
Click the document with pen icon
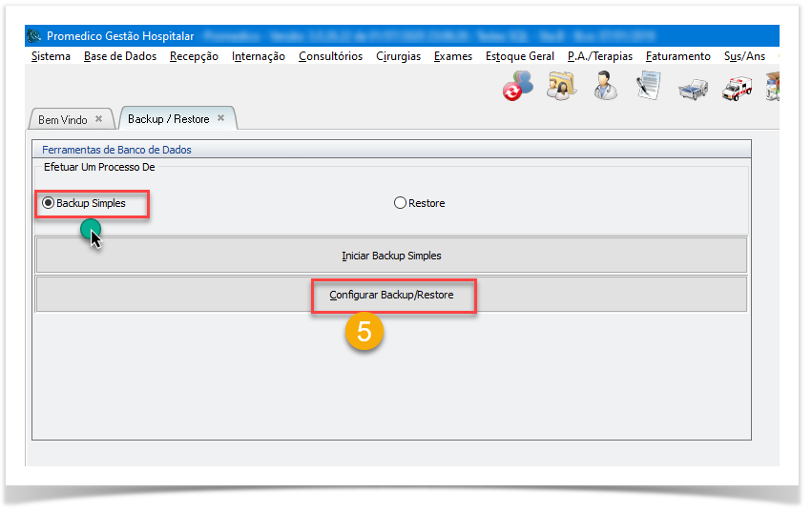pyautogui.click(x=649, y=87)
